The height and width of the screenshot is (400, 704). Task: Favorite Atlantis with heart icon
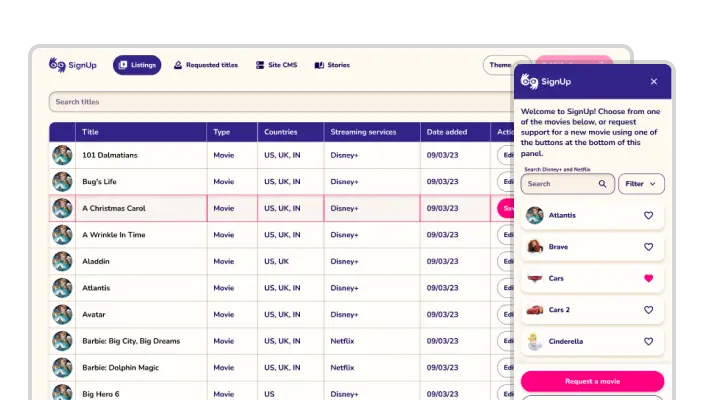click(648, 215)
